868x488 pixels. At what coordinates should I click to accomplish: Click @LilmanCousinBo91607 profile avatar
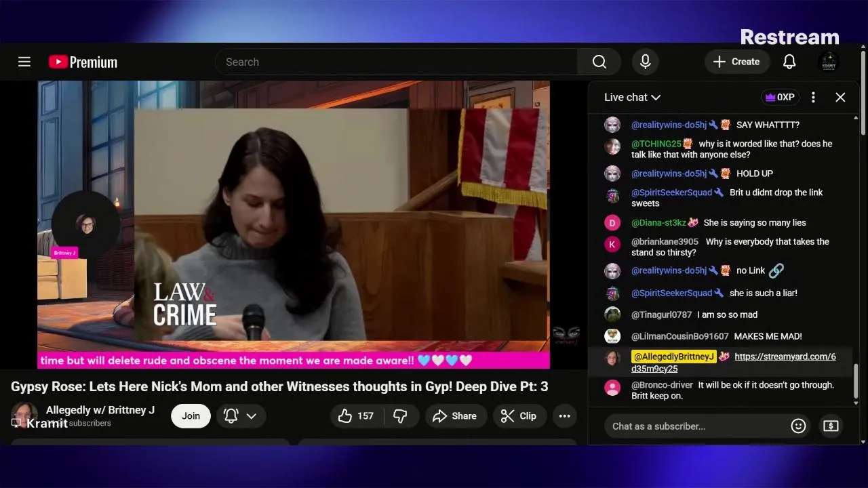[x=612, y=336]
